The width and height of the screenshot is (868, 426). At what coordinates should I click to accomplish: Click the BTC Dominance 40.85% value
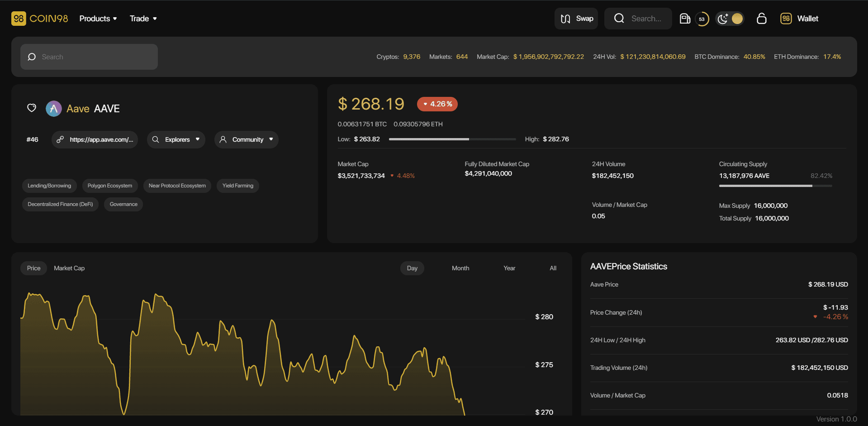coord(754,57)
